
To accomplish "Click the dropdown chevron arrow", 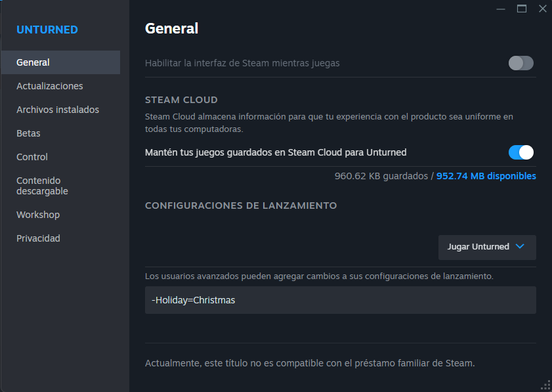I will tap(520, 247).
